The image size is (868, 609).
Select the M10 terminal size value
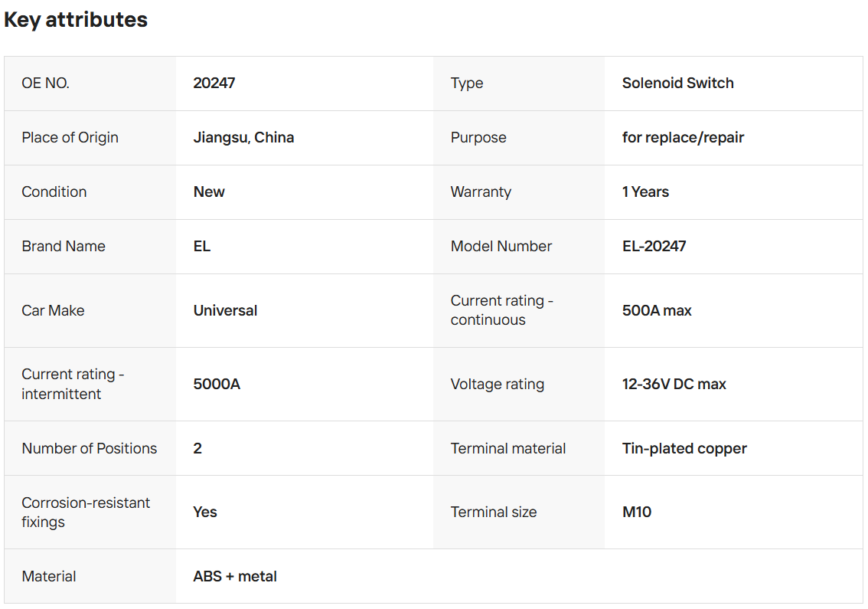point(637,512)
